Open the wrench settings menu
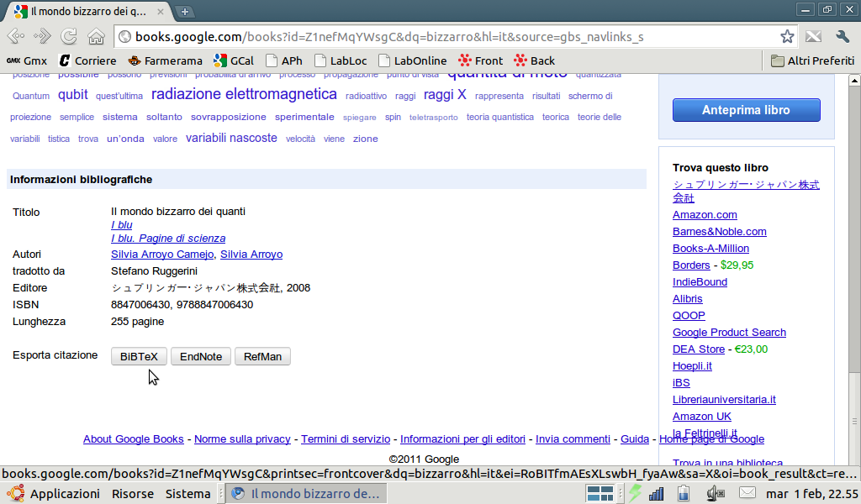Screen dimensions: 861x504 [x=843, y=36]
